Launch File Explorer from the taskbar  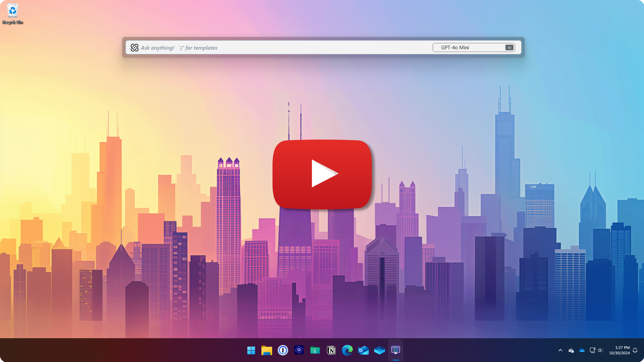(x=267, y=350)
